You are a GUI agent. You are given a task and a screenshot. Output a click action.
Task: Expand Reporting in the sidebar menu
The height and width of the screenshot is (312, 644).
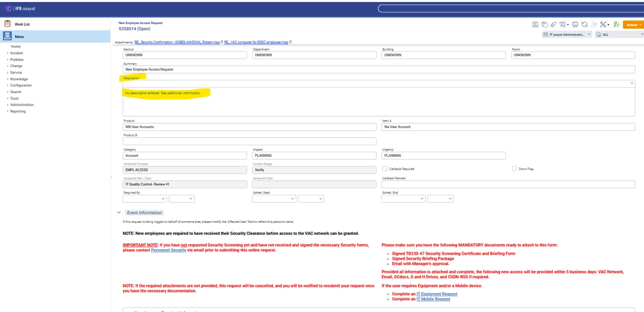point(18,111)
